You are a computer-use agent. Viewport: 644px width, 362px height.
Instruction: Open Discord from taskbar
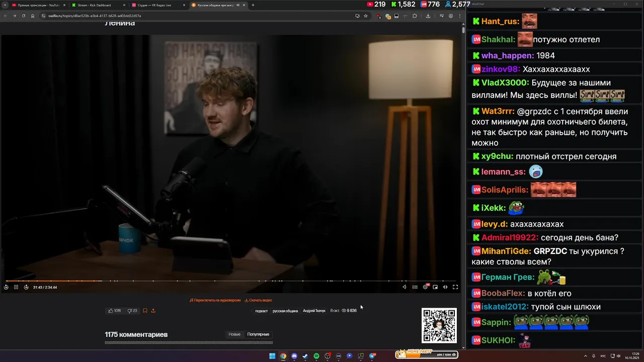tap(294, 356)
